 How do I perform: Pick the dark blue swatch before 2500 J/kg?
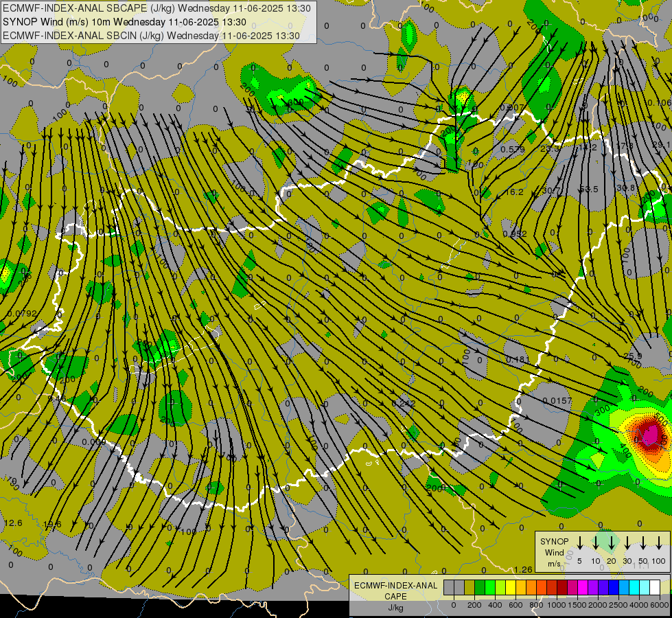tap(613, 587)
